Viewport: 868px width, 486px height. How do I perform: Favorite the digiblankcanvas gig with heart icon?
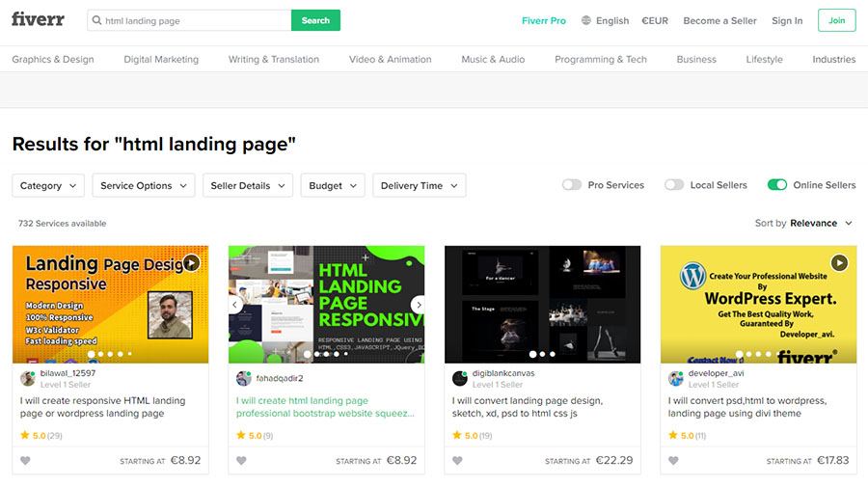457,461
